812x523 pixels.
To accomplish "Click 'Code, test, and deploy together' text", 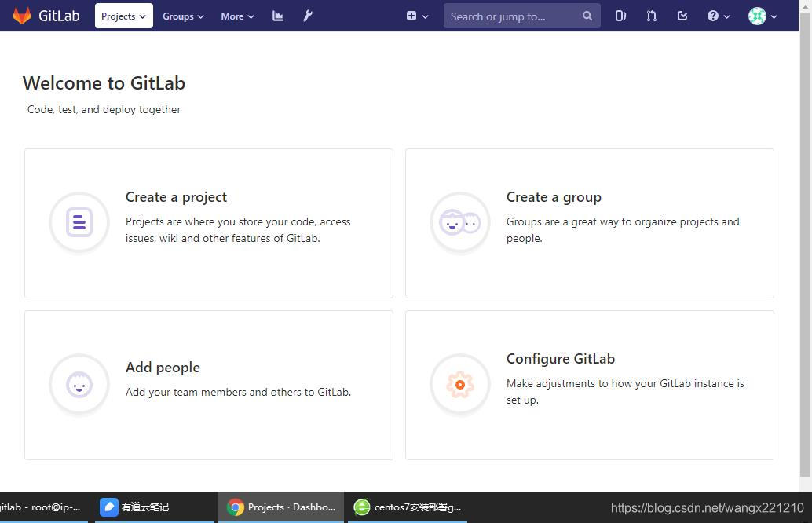I will pos(104,109).
